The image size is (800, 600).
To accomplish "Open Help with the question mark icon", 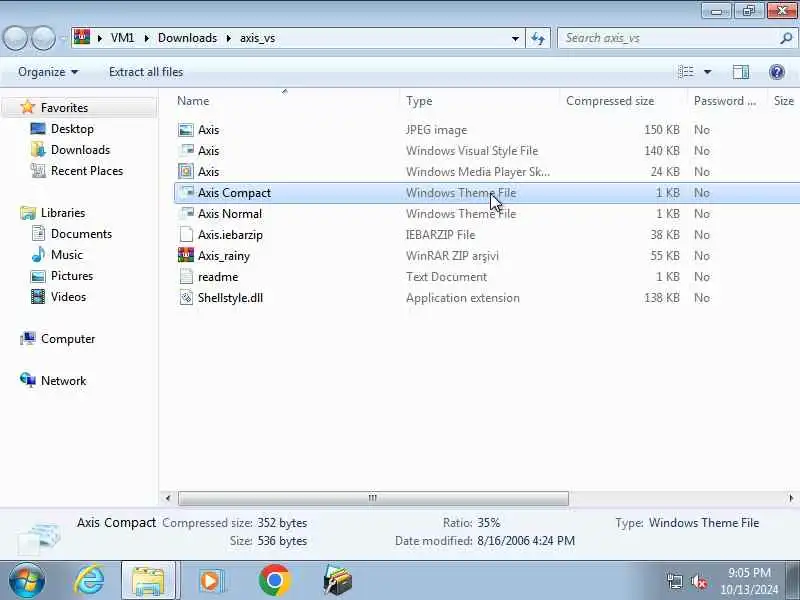I will (777, 72).
